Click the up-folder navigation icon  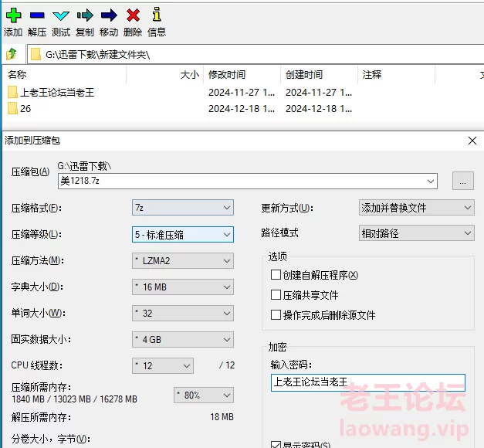tap(12, 54)
